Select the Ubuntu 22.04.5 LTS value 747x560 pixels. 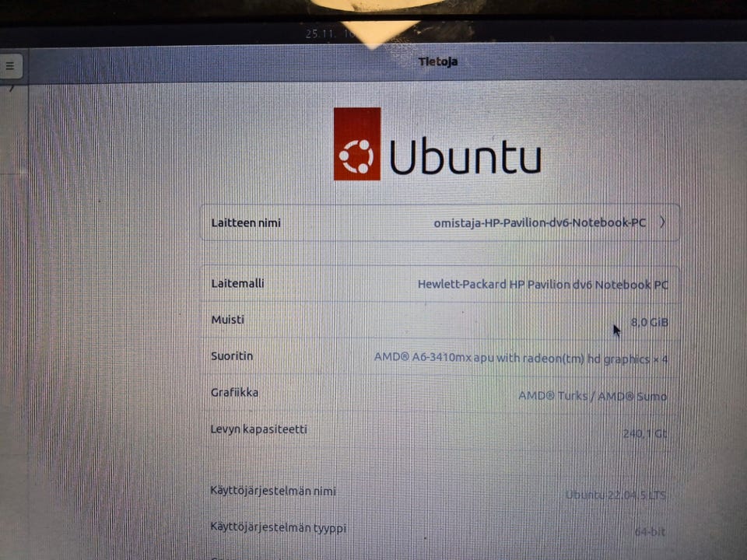[x=615, y=495]
